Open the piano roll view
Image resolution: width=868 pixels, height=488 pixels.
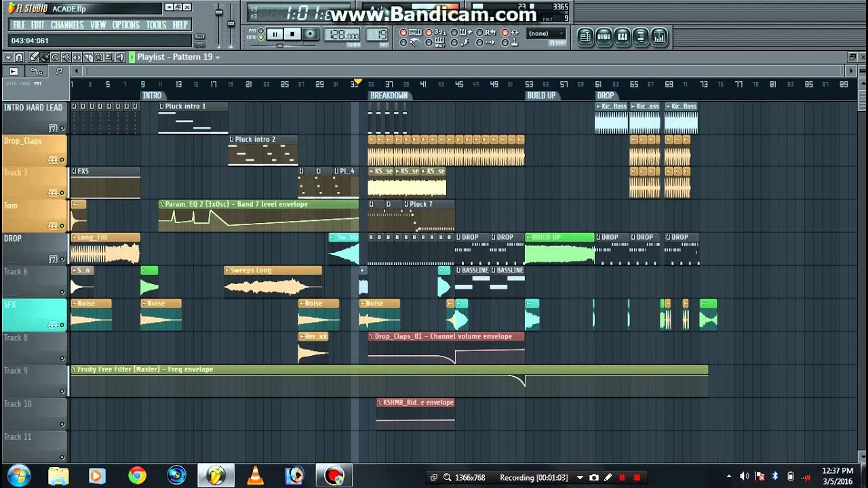623,36
